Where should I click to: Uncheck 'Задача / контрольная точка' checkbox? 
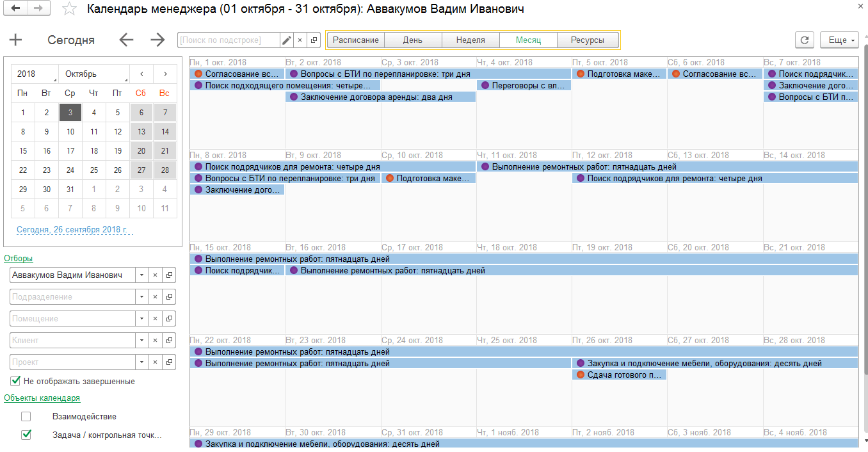pos(26,435)
